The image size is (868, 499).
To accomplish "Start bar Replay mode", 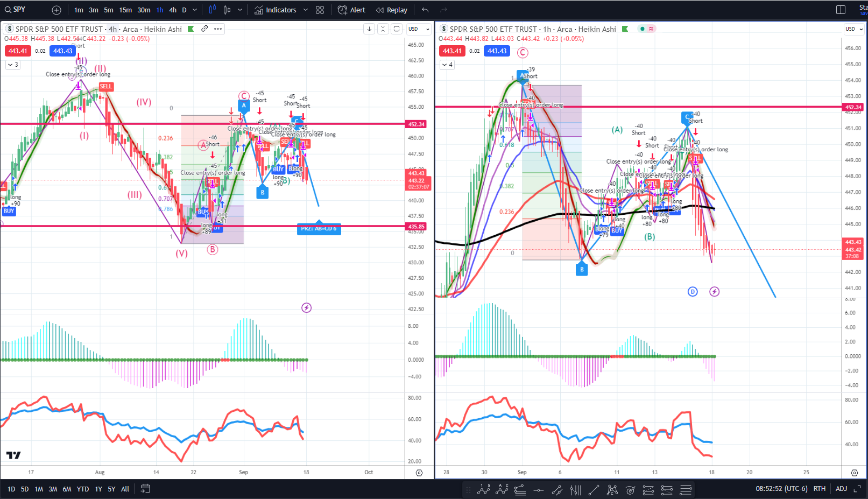I will pyautogui.click(x=392, y=10).
